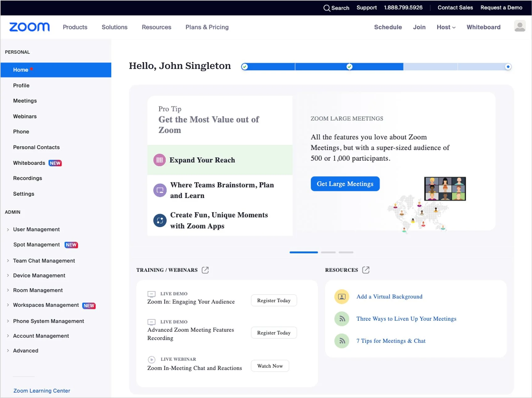Open the Host dropdown menu
This screenshot has height=398, width=532.
(x=446, y=27)
